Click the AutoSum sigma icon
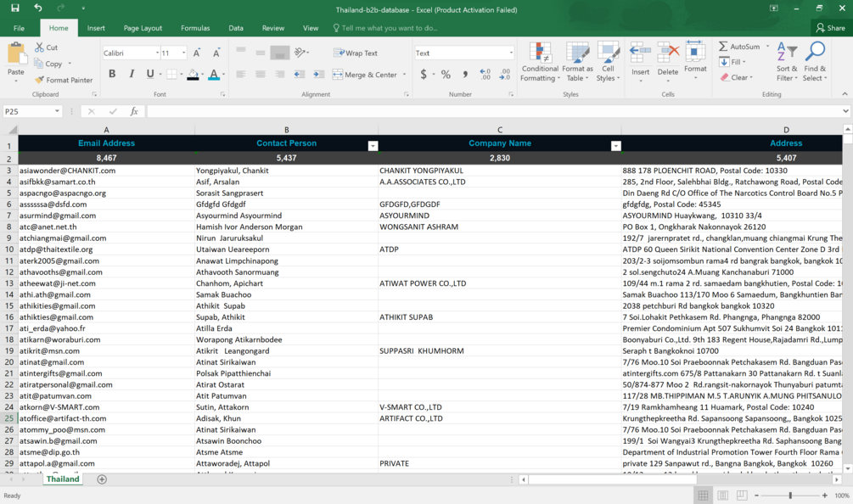The height and width of the screenshot is (504, 853). point(723,46)
